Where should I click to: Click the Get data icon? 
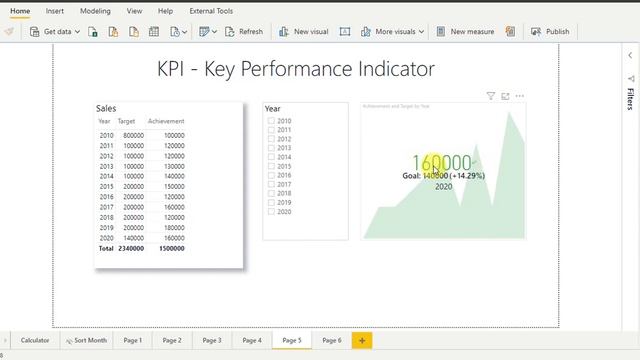[x=34, y=31]
